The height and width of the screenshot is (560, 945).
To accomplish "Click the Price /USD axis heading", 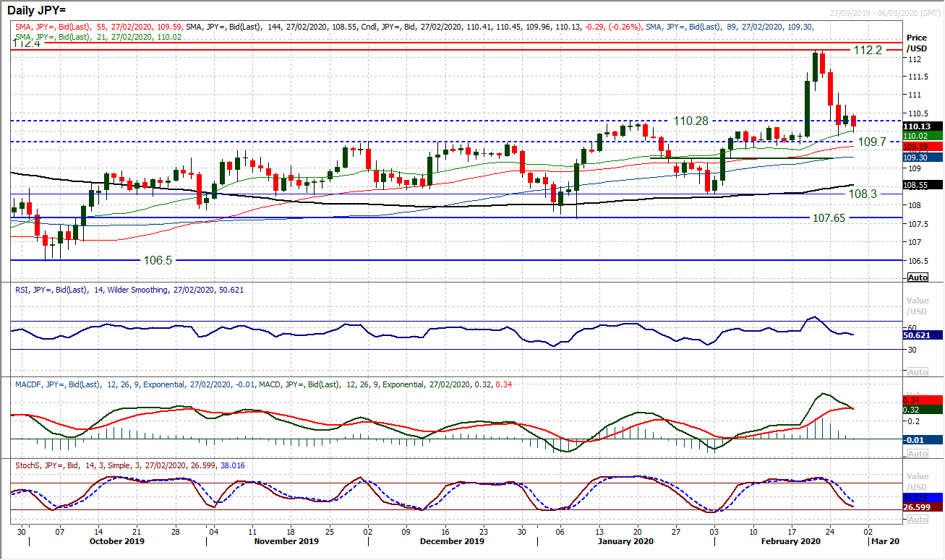I will 917,42.
